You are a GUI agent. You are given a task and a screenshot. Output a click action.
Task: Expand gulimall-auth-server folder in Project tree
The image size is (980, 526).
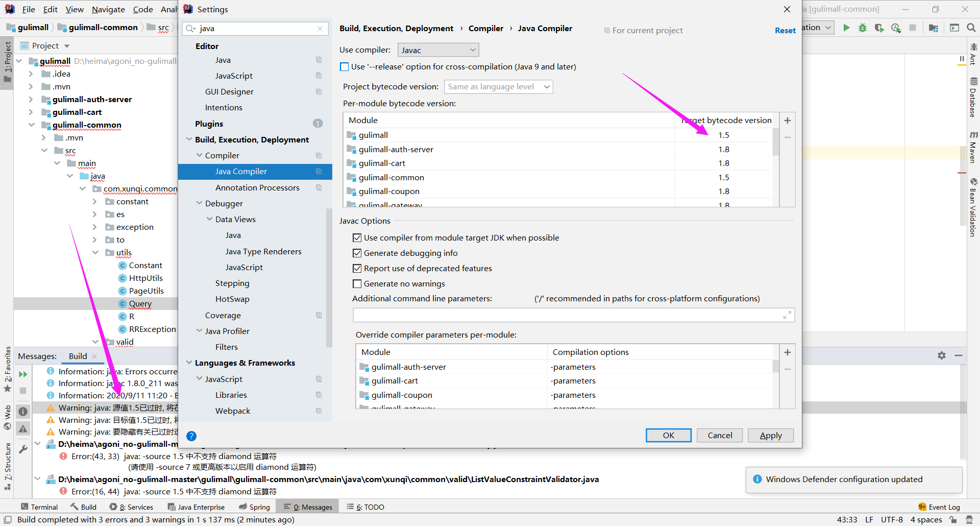(31, 100)
